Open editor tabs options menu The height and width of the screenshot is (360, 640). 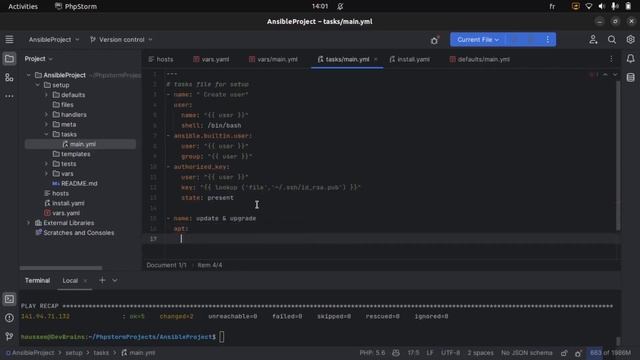[611, 59]
